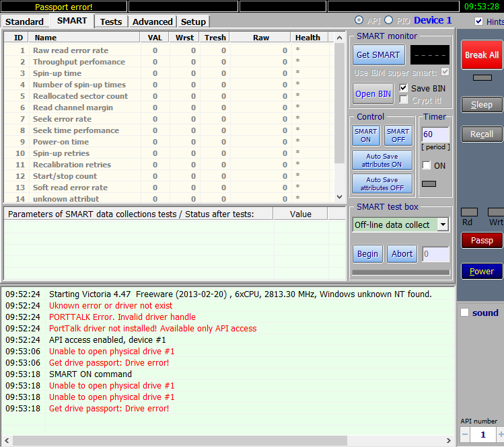Click the Get SMART button
This screenshot has height=447, width=504.
tap(378, 54)
